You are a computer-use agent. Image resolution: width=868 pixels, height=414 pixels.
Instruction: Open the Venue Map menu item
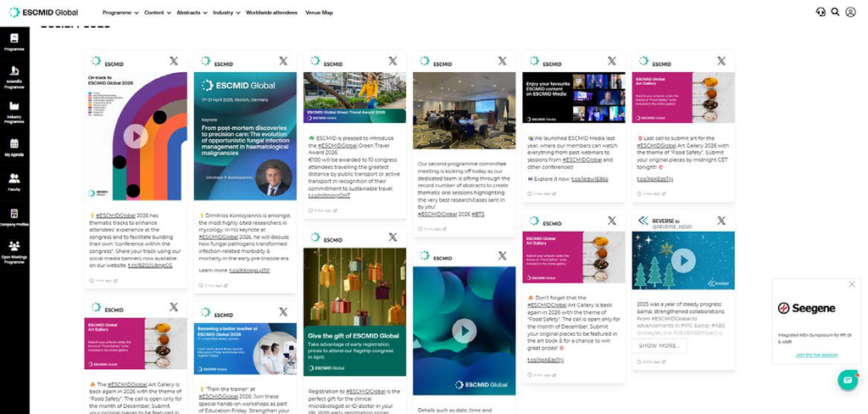(320, 12)
